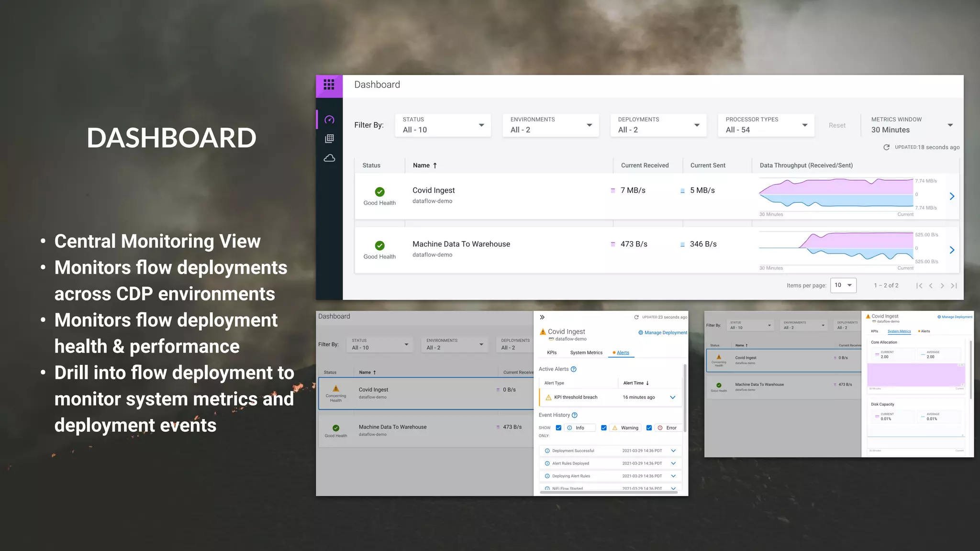Click the Event History help question-mark icon

[x=575, y=415]
